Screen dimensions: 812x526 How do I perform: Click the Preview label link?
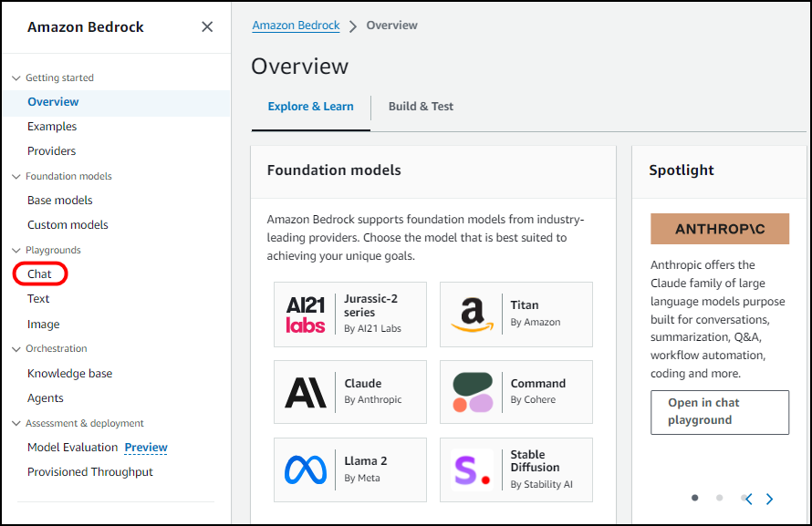(x=146, y=448)
